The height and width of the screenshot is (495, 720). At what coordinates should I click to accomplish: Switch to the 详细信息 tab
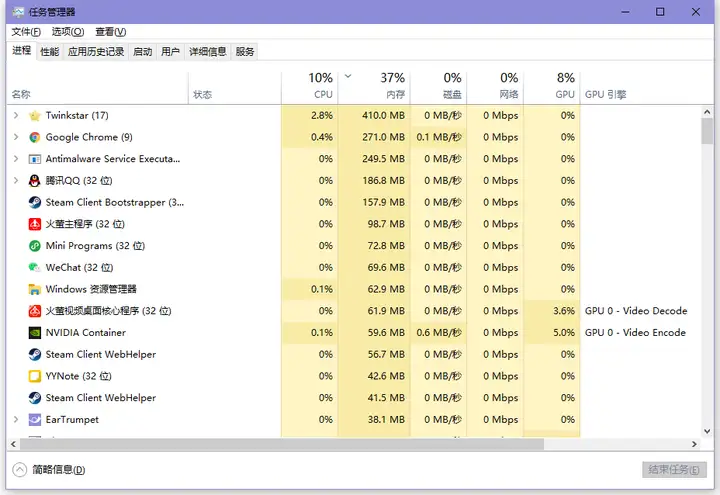[x=208, y=52]
